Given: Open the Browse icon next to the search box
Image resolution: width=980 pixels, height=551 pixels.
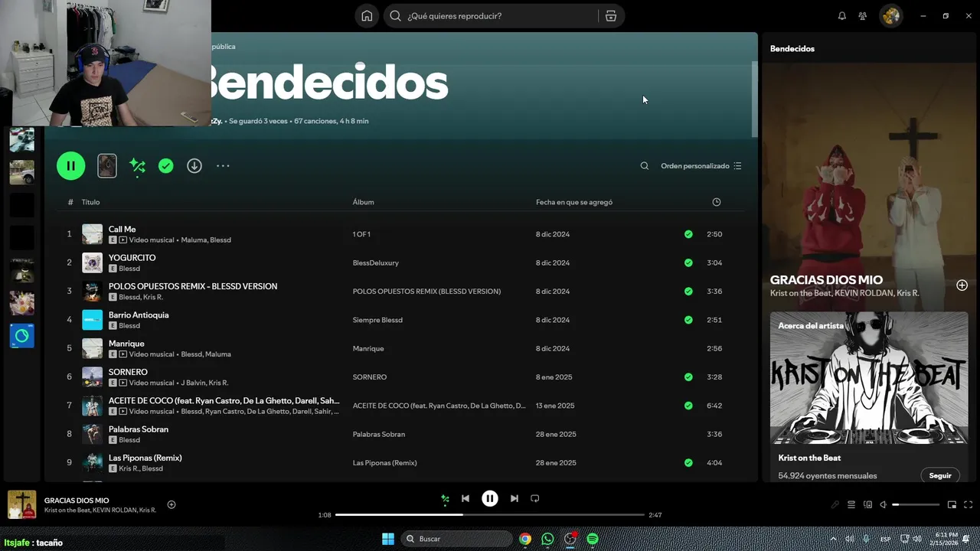Looking at the screenshot, I should pos(611,16).
